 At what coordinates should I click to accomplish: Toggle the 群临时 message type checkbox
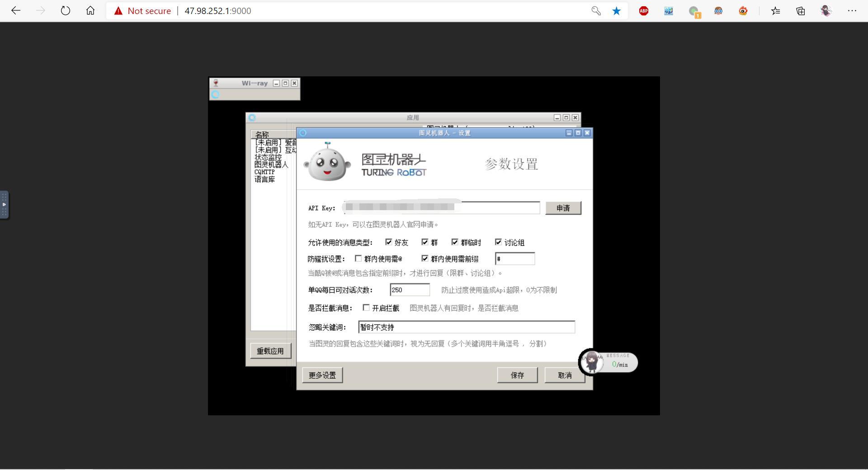coord(455,242)
